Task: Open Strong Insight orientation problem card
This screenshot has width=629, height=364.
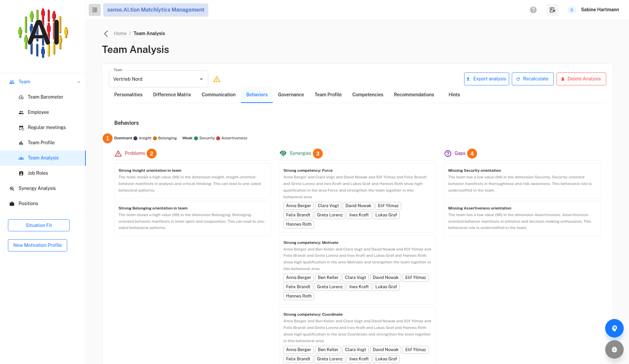Action: [193, 181]
